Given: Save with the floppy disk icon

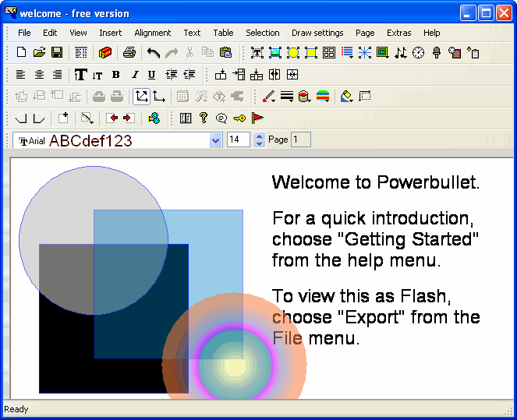Looking at the screenshot, I should (57, 52).
